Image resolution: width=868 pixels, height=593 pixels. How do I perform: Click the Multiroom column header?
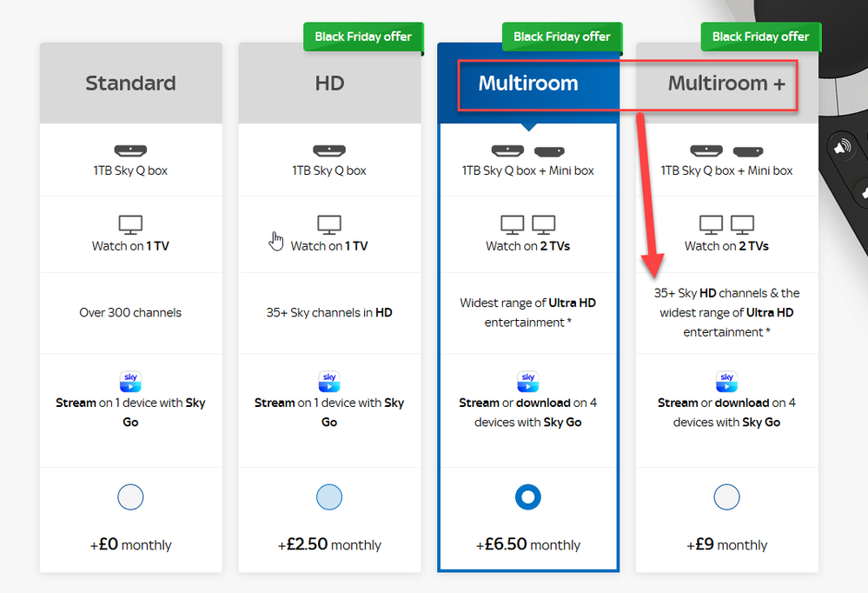pyautogui.click(x=527, y=83)
